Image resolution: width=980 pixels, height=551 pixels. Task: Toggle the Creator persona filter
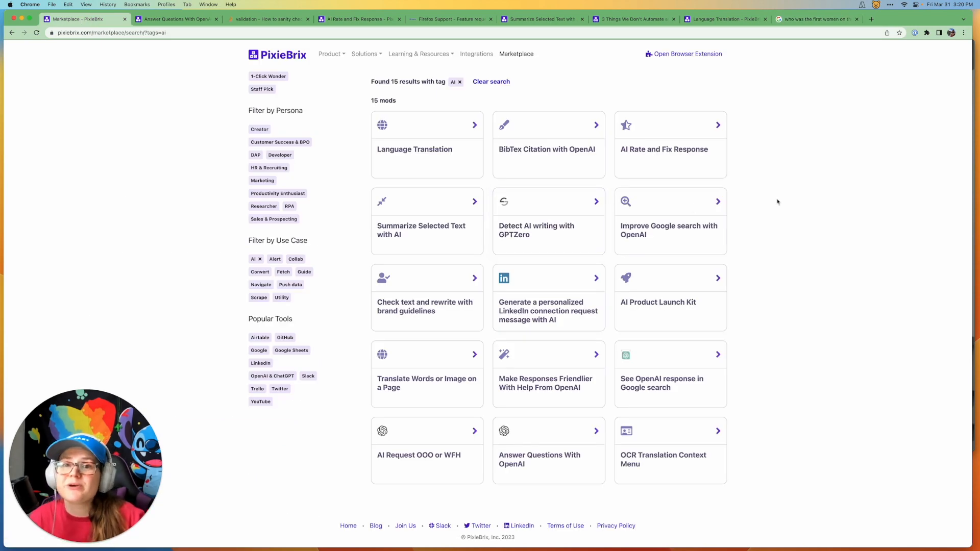(259, 130)
